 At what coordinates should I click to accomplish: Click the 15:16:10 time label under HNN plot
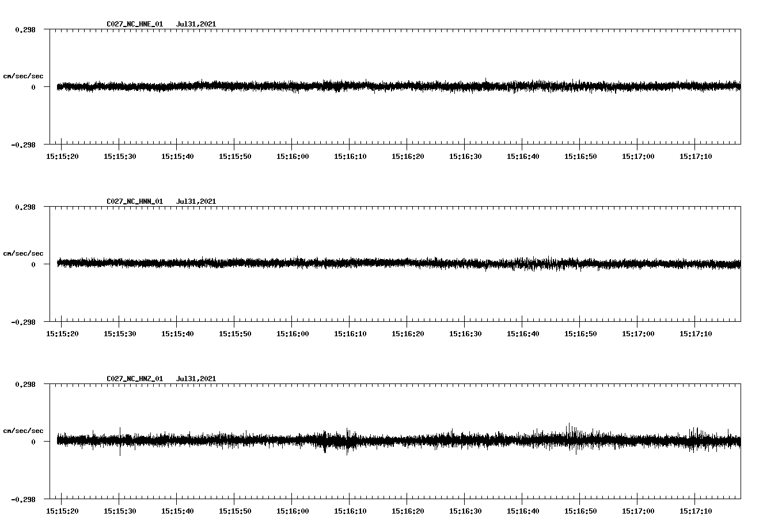pos(350,334)
